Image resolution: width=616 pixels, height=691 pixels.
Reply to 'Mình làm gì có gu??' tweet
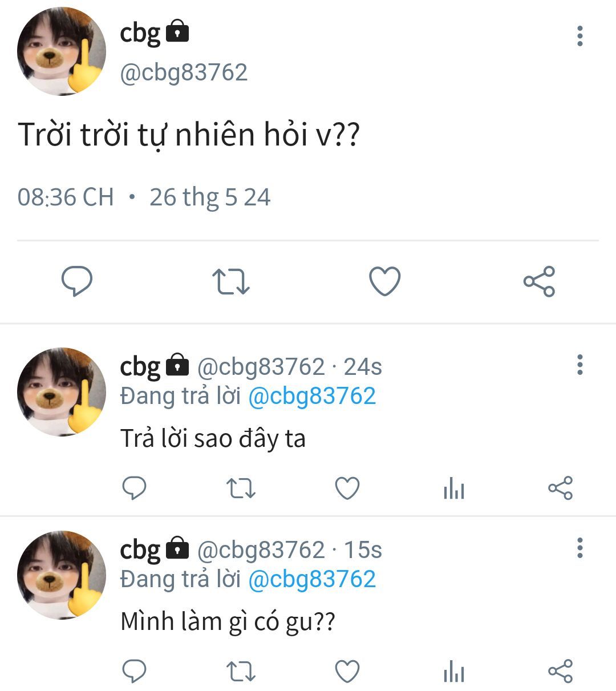[x=135, y=672]
